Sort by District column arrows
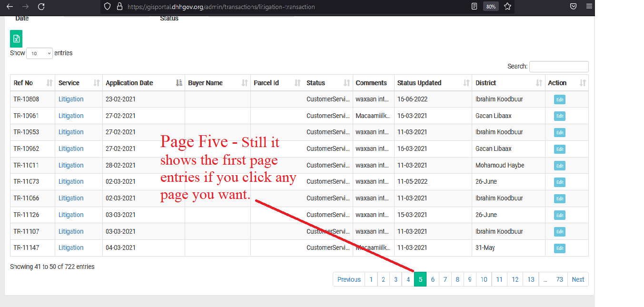The height and width of the screenshot is (307, 644). [539, 83]
